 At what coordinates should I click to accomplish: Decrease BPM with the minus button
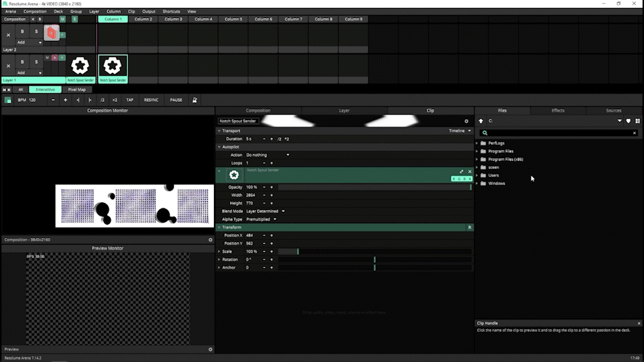(53, 100)
